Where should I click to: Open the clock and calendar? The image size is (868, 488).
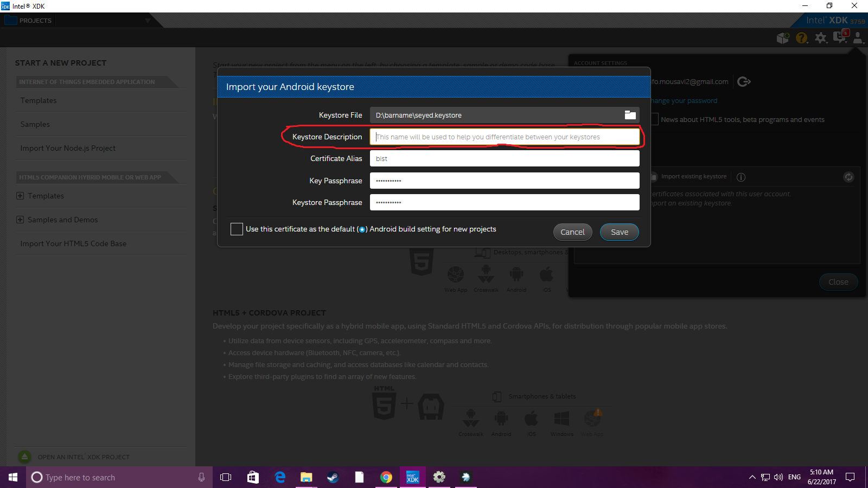click(x=821, y=477)
